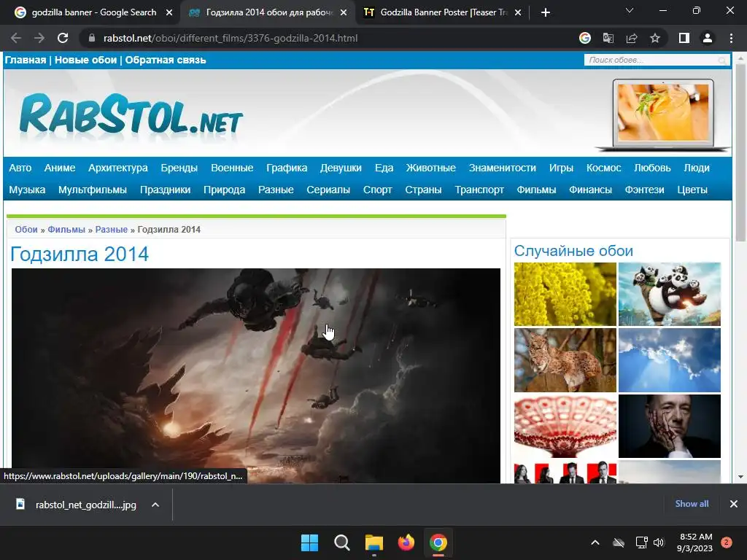
Task: Open Новые обои link
Action: (86, 60)
